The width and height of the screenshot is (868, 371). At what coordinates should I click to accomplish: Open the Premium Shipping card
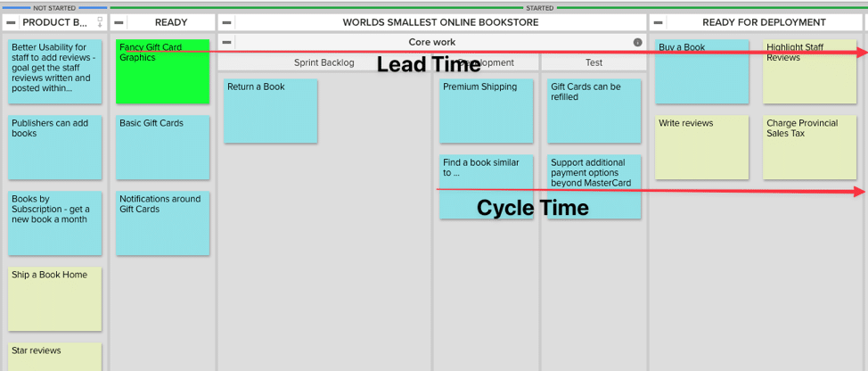[x=486, y=111]
